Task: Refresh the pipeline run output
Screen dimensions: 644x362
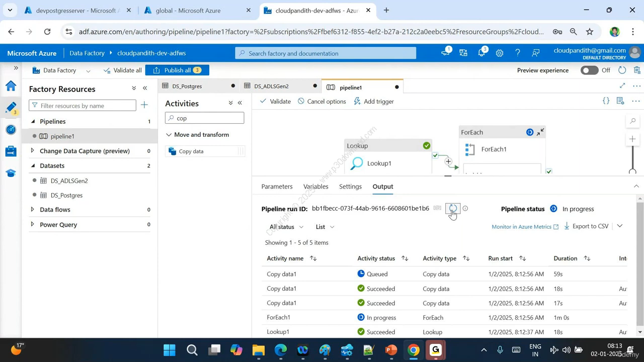Action: coord(453,208)
